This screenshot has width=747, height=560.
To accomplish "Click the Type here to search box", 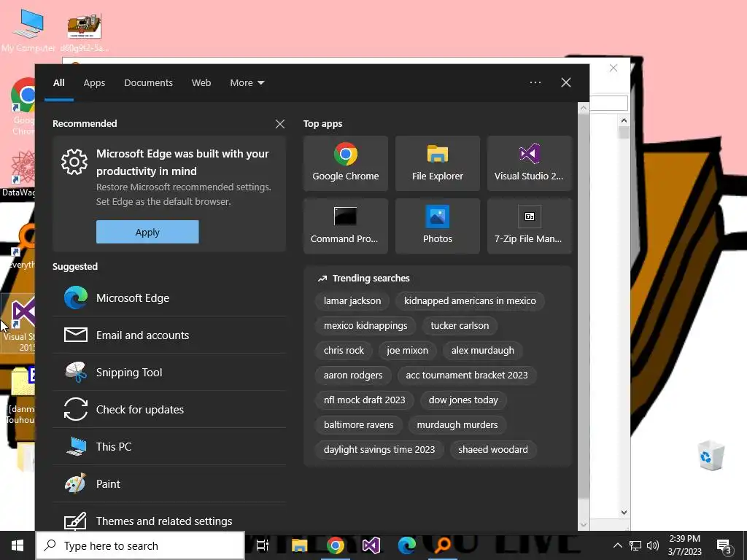I will click(x=141, y=545).
